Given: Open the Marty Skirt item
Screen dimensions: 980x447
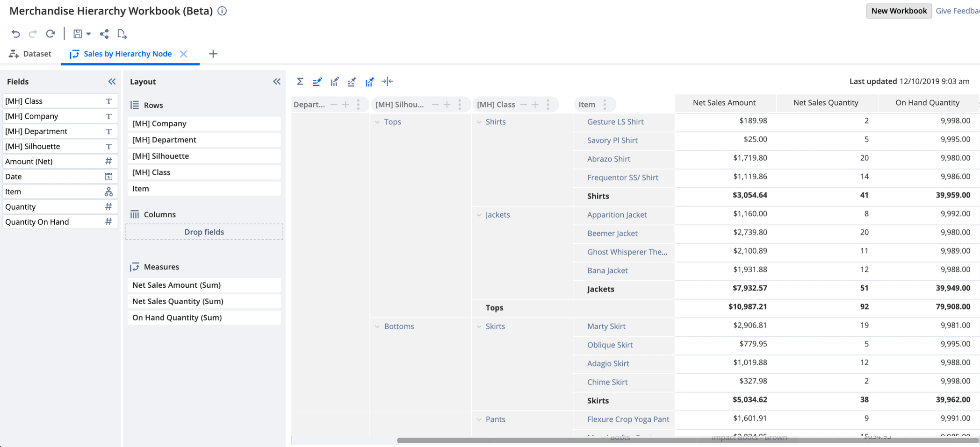Looking at the screenshot, I should tap(606, 326).
